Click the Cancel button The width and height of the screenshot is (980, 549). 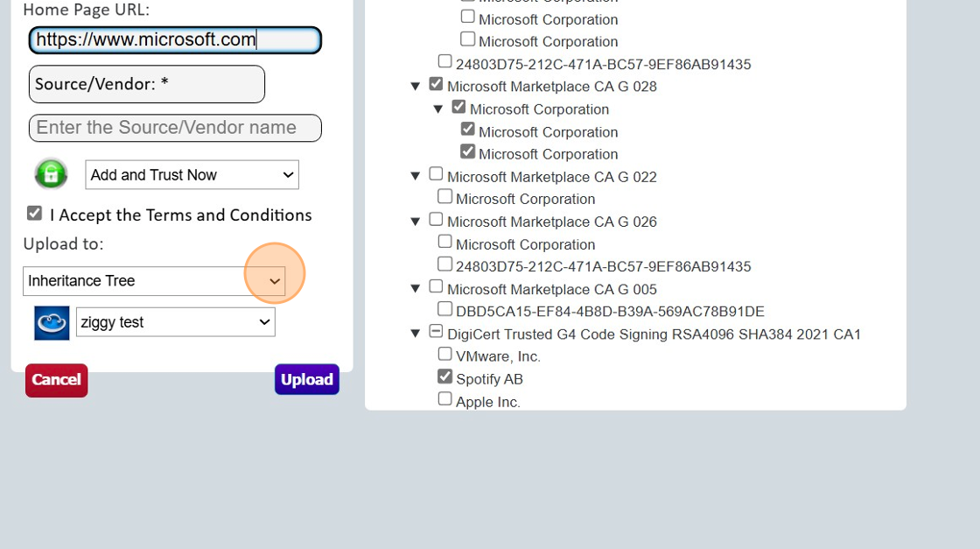(x=56, y=380)
